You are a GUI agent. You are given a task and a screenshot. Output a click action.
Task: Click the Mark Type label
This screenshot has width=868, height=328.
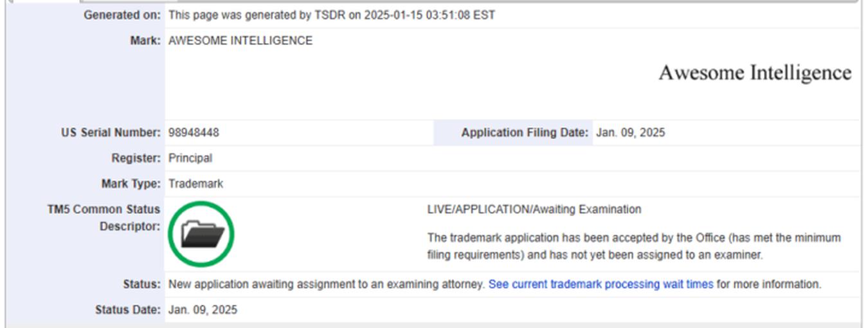pyautogui.click(x=131, y=184)
